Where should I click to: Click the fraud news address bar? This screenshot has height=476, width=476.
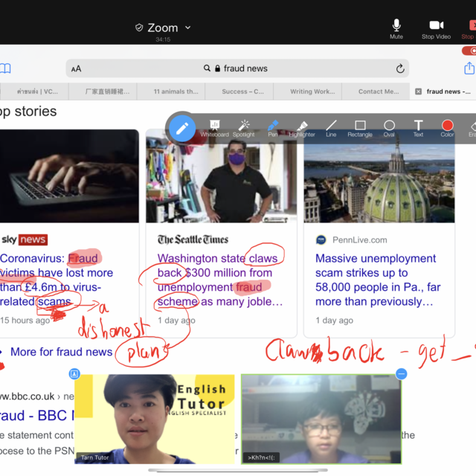pos(237,68)
